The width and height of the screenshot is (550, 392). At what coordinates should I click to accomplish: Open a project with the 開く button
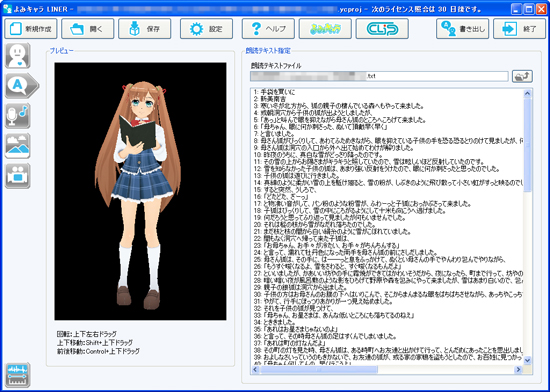(87, 29)
